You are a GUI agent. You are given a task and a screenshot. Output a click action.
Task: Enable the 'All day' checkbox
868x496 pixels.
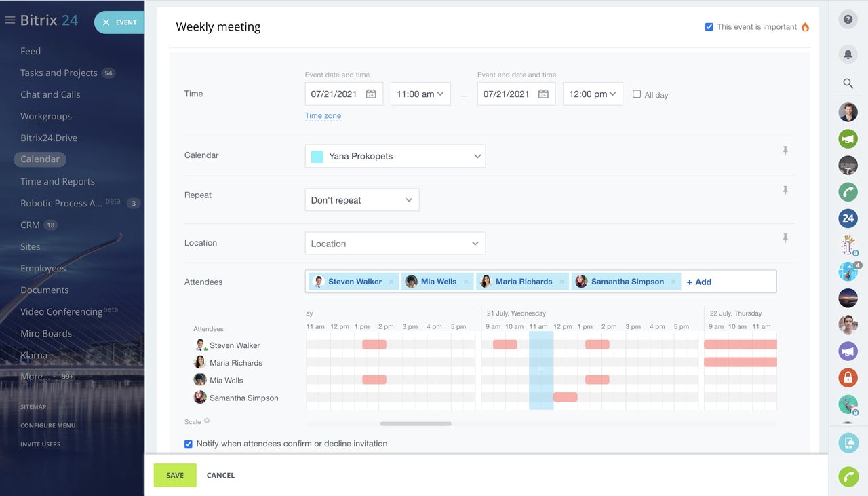tap(635, 94)
